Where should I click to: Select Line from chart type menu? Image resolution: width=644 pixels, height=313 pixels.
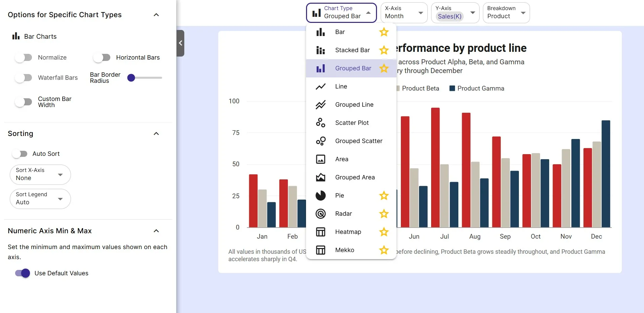pos(341,86)
